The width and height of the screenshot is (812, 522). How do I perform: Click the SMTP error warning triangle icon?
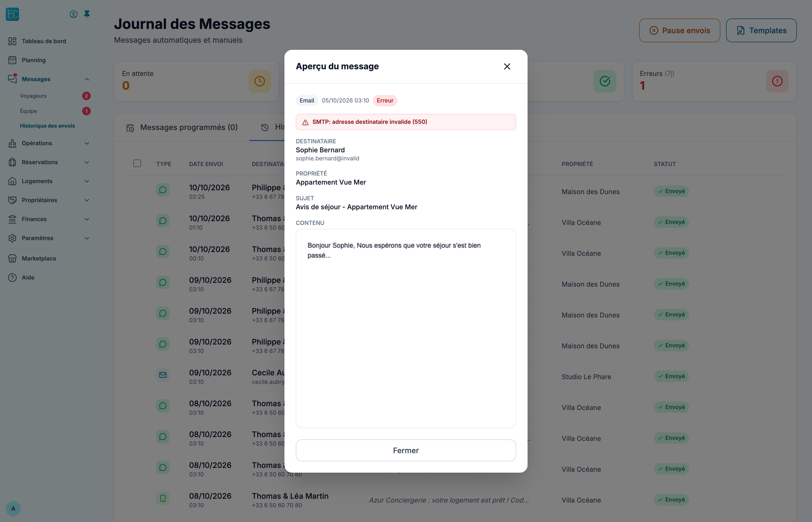pos(305,122)
